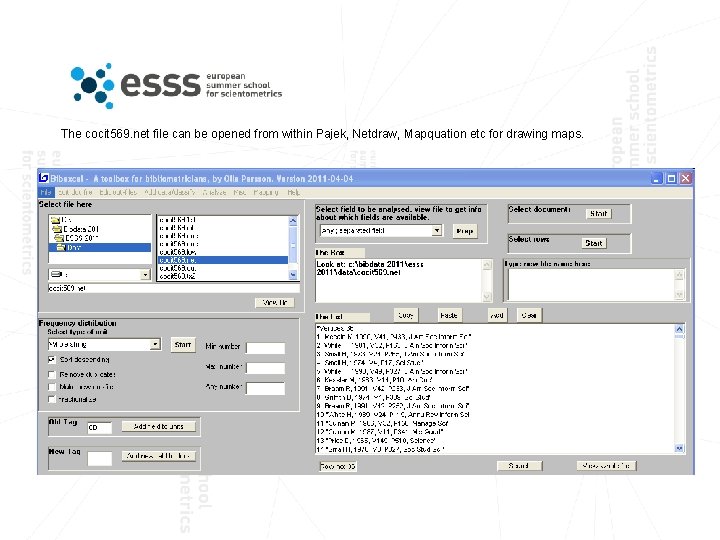
Task: Start the frequency distribution
Action: click(x=183, y=344)
